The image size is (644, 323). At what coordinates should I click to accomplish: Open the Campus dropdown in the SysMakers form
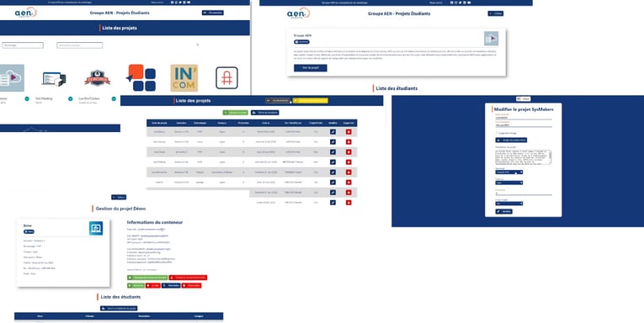coord(508,183)
